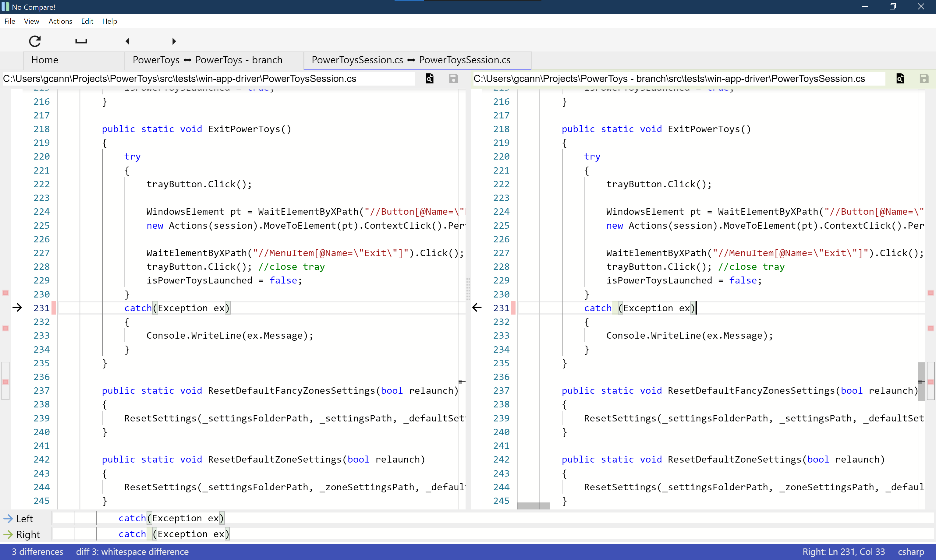Copy line 231 to right using arrow
The height and width of the screenshot is (560, 936).
pos(17,308)
